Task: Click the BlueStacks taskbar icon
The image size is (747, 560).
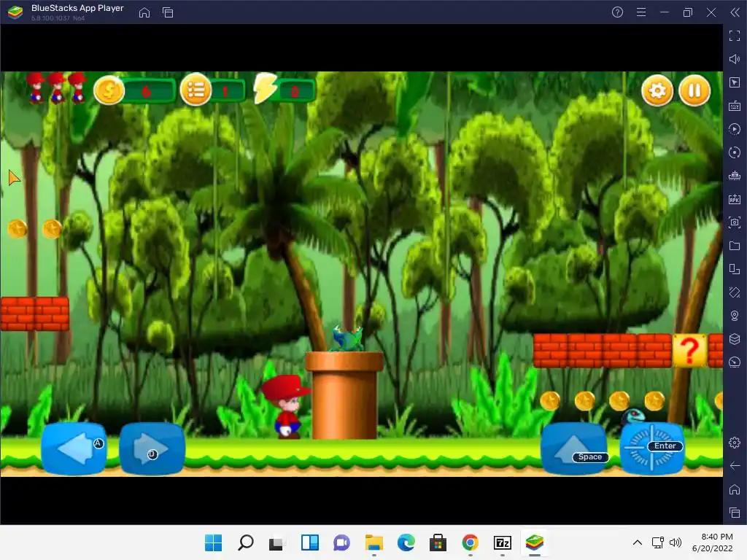Action: (535, 542)
